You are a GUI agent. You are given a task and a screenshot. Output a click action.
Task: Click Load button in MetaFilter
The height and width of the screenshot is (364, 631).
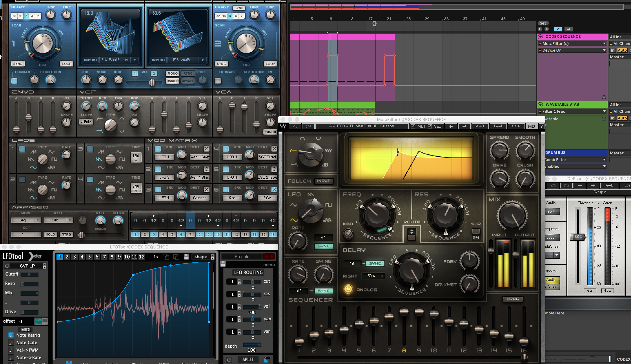[x=498, y=126]
